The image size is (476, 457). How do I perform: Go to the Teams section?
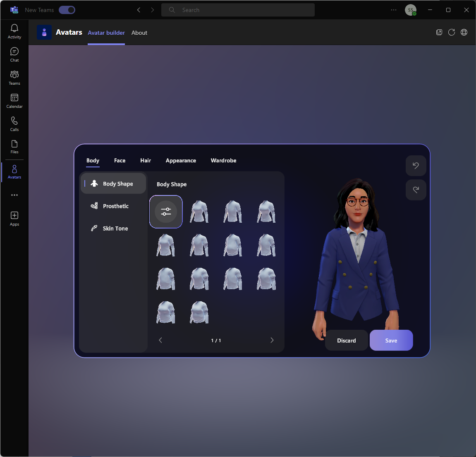(14, 78)
